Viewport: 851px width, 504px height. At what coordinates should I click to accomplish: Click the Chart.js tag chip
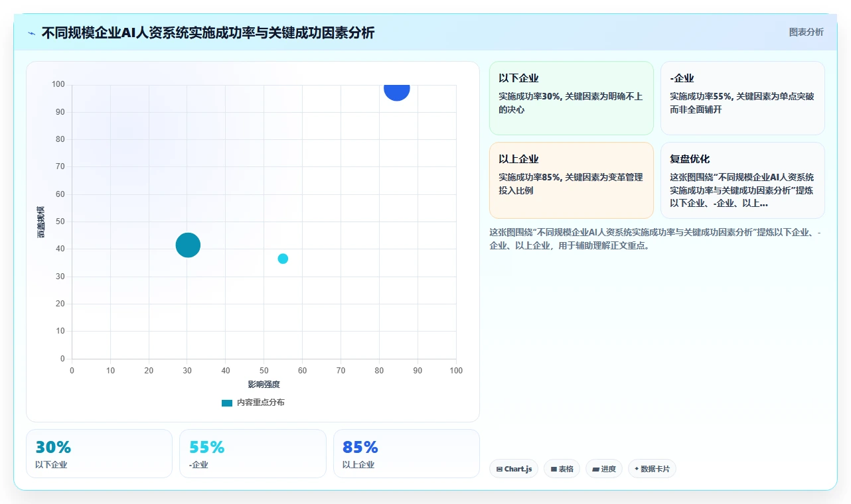coord(514,469)
